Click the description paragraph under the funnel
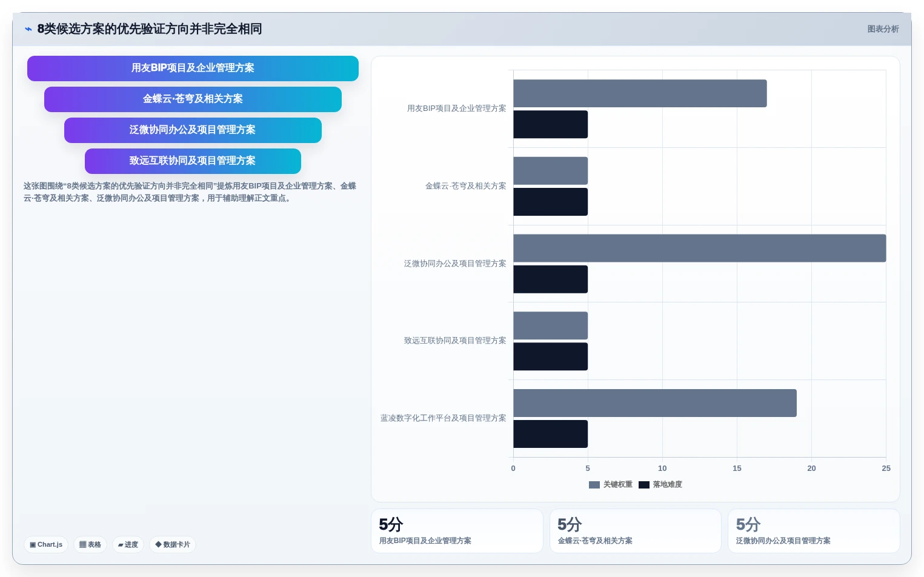 [x=190, y=192]
